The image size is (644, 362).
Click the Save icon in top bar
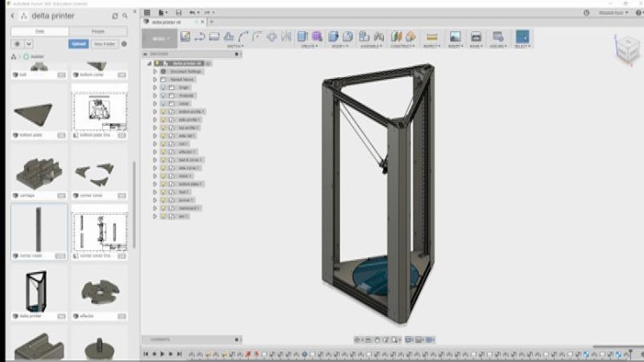178,12
